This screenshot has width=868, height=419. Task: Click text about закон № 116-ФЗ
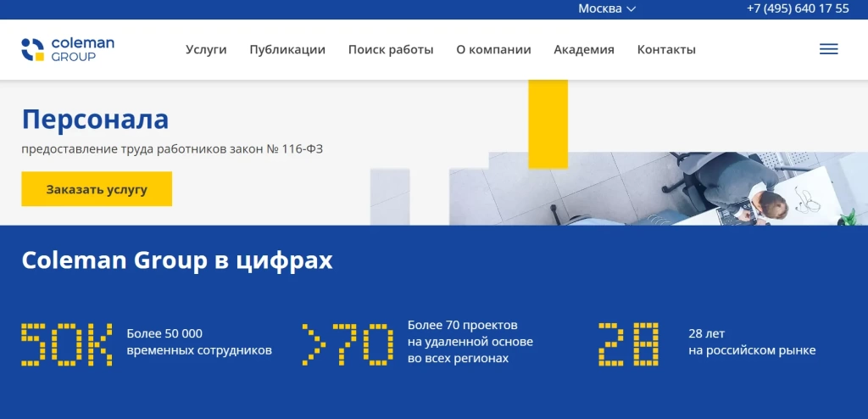click(x=172, y=149)
